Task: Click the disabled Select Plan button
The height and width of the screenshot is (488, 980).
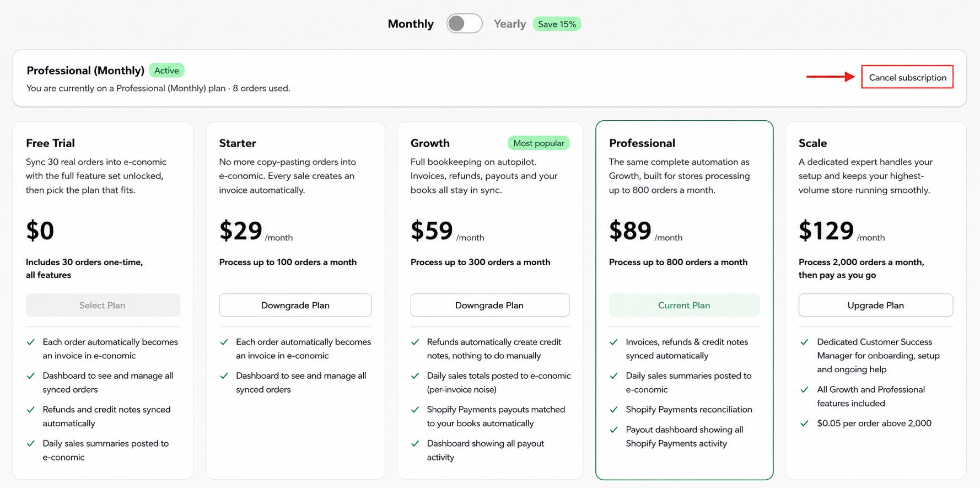Action: 103,305
